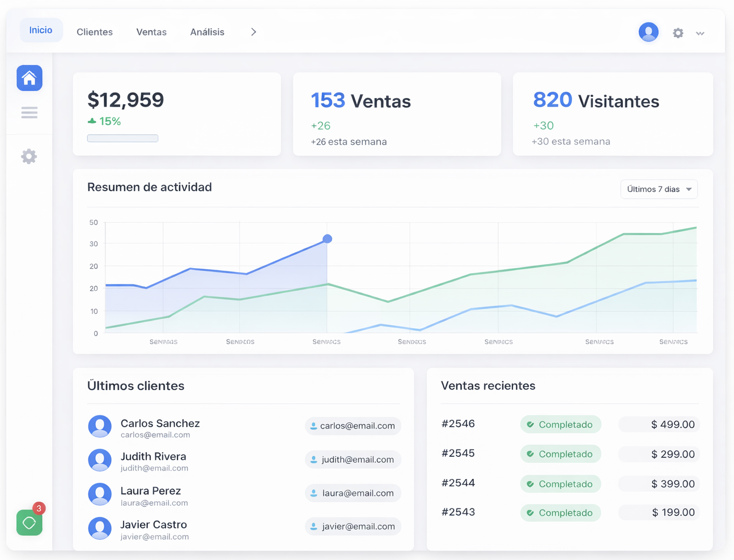
Task: Open the sidebar settings gear
Action: (29, 156)
